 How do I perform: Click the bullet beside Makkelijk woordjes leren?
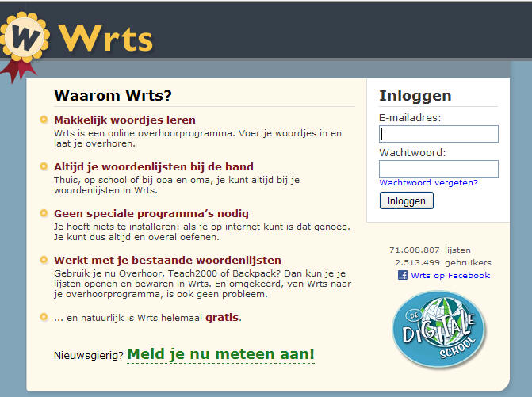click(x=44, y=120)
